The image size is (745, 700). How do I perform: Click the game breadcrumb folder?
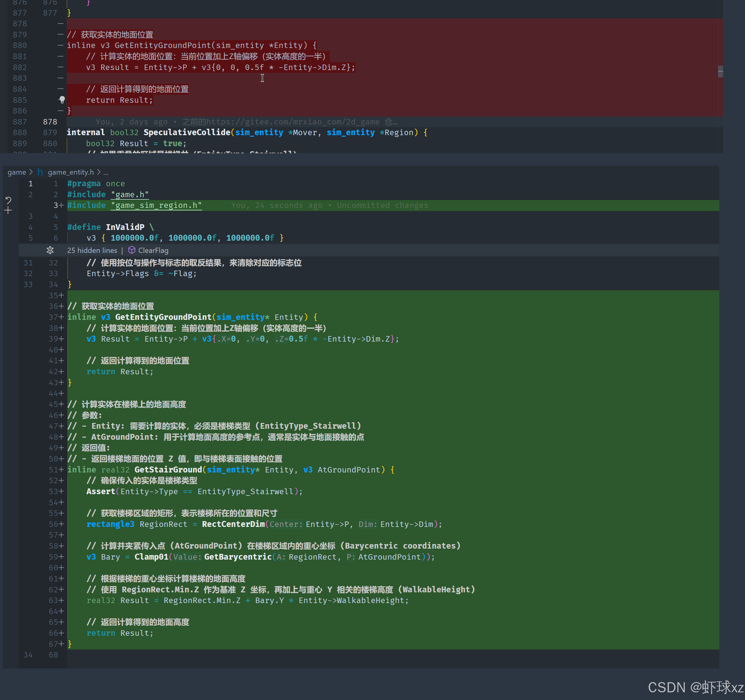(x=17, y=172)
